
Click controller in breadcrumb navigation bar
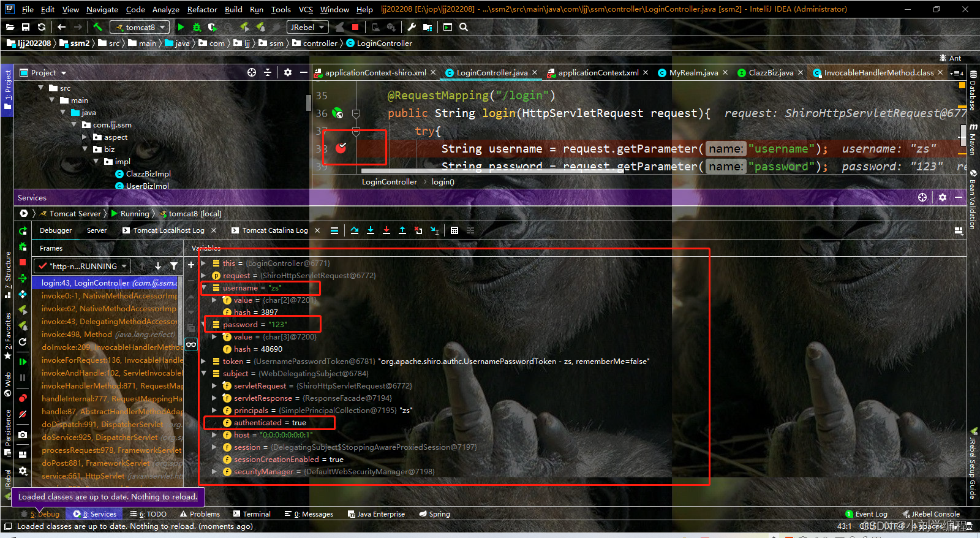pyautogui.click(x=320, y=44)
